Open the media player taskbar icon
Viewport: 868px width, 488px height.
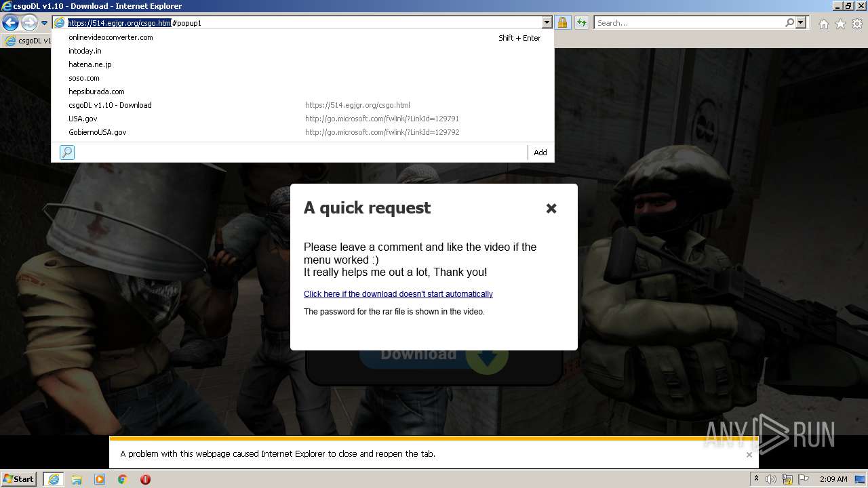pos(100,479)
